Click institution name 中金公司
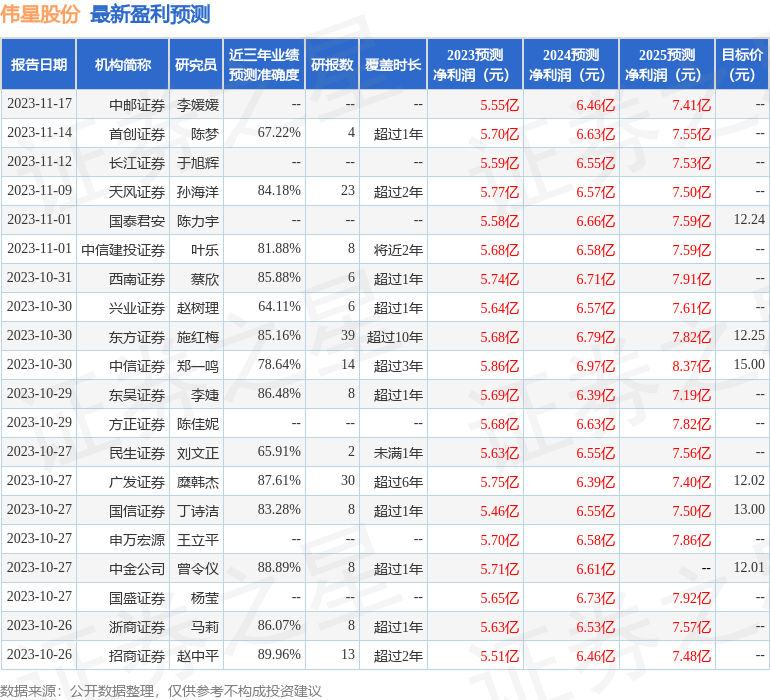 137,569
